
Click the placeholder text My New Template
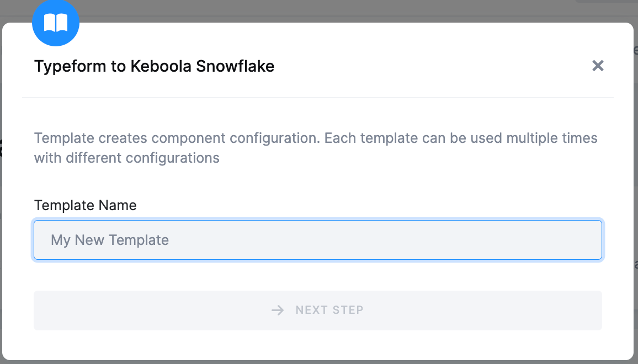point(110,240)
